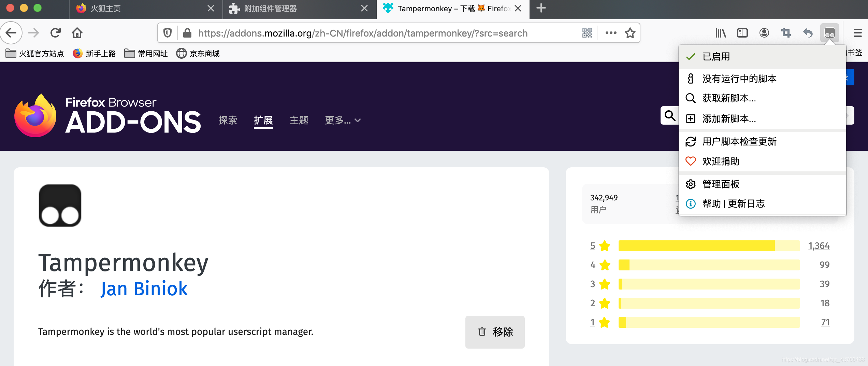Open page actions three-dot menu
The image size is (868, 366).
tap(611, 33)
